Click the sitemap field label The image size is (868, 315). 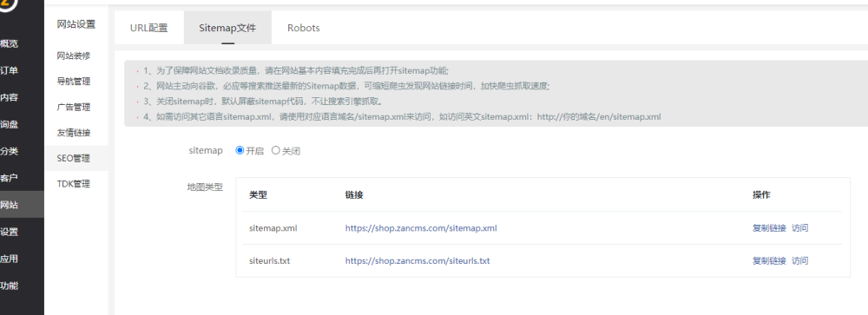click(206, 151)
